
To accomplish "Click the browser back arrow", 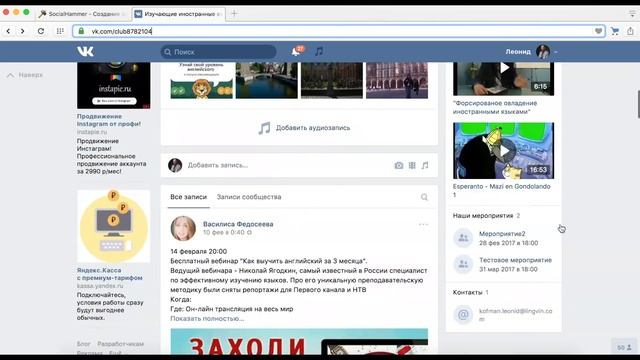I will [x=9, y=31].
